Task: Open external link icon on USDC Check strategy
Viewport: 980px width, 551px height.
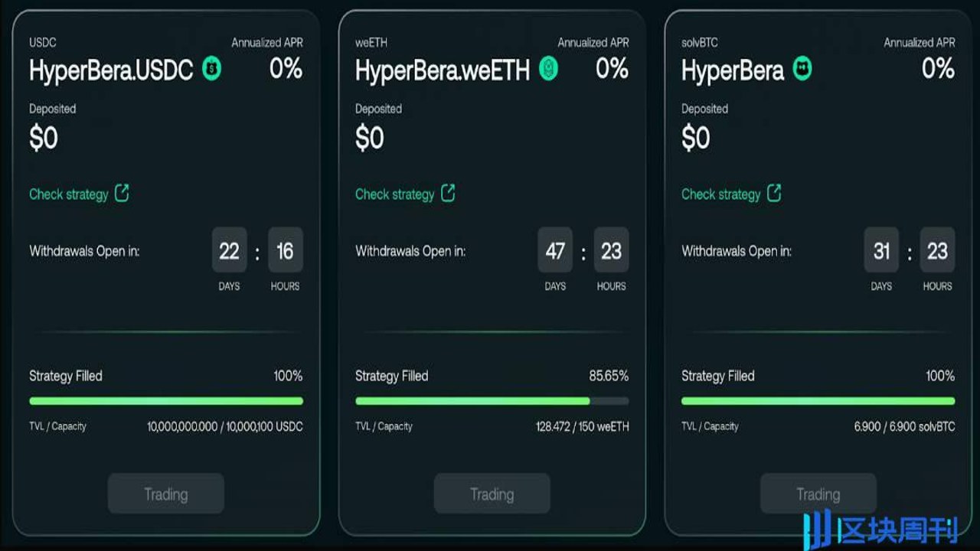Action: tap(122, 193)
